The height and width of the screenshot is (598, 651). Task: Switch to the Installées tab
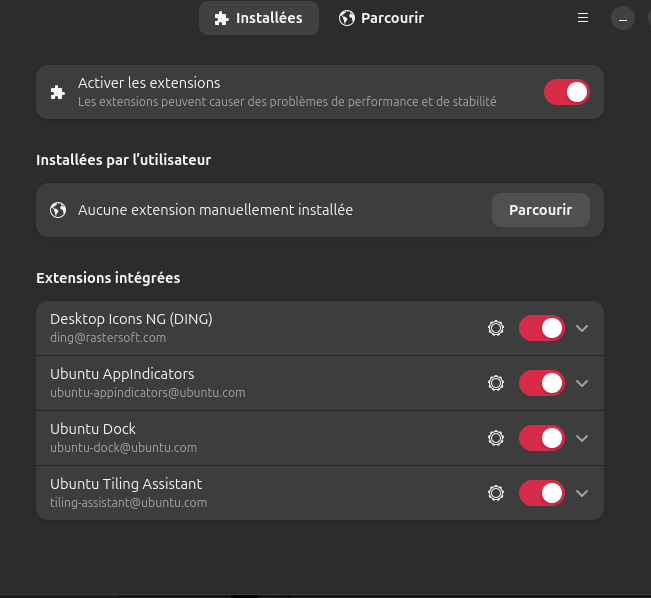pos(258,18)
